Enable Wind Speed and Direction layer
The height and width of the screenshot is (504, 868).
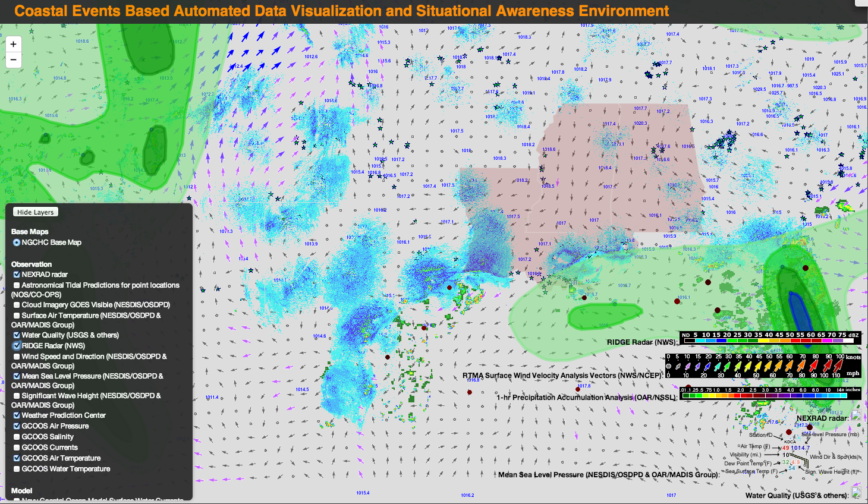(x=17, y=357)
